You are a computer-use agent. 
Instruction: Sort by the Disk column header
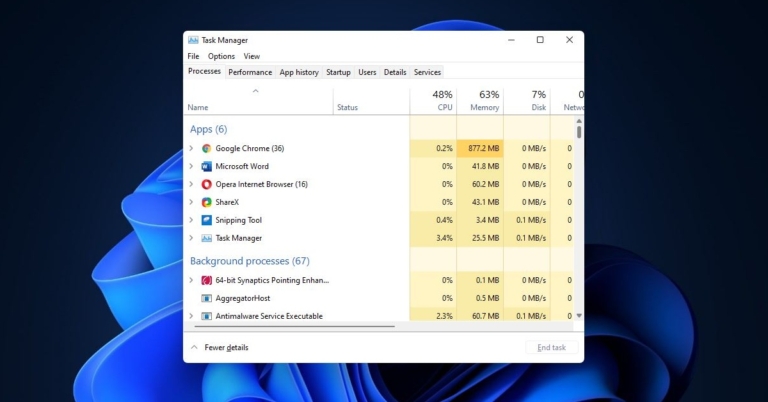pyautogui.click(x=527, y=100)
